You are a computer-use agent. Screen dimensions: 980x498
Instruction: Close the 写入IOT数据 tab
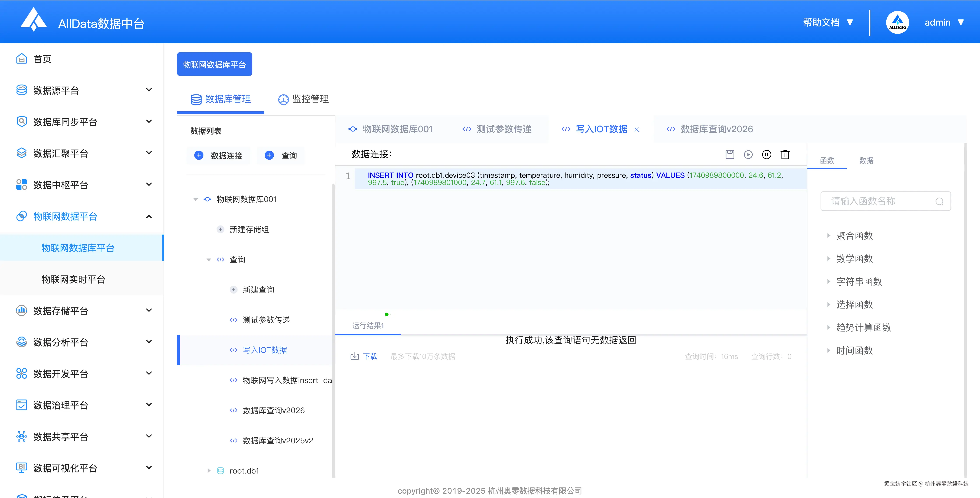(637, 130)
